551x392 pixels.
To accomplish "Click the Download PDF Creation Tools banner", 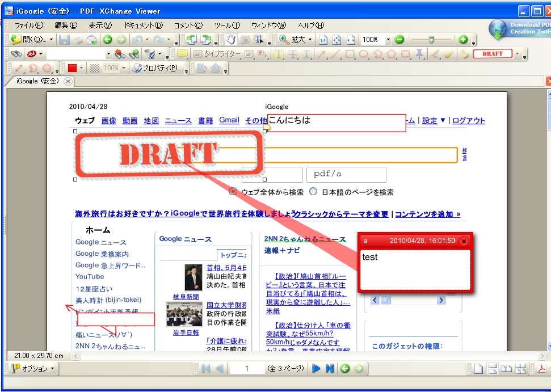I will [520, 29].
